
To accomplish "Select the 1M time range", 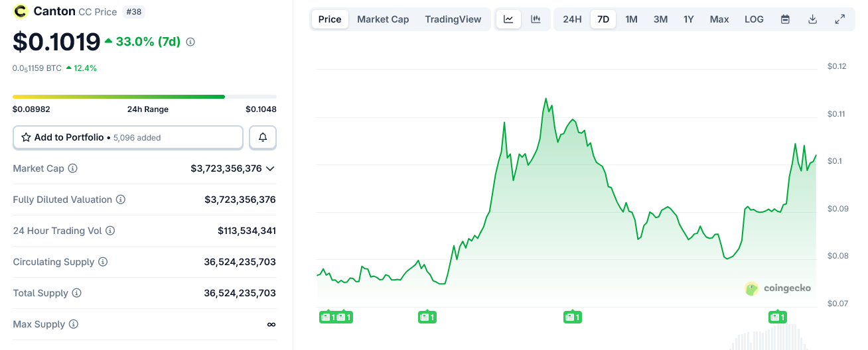I will click(631, 19).
